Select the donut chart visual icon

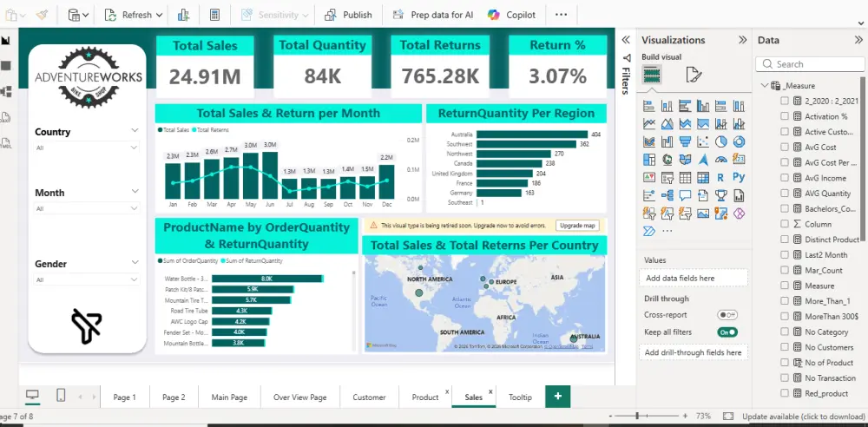[x=739, y=141]
